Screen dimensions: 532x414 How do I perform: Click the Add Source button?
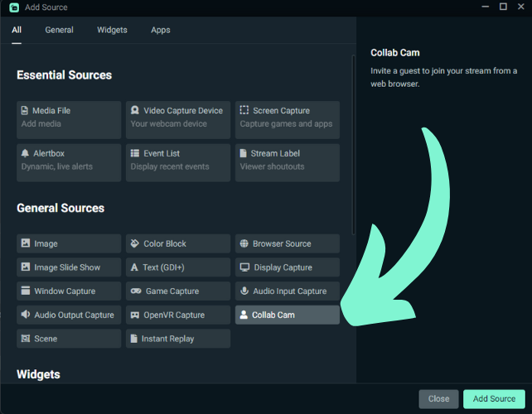(494, 398)
